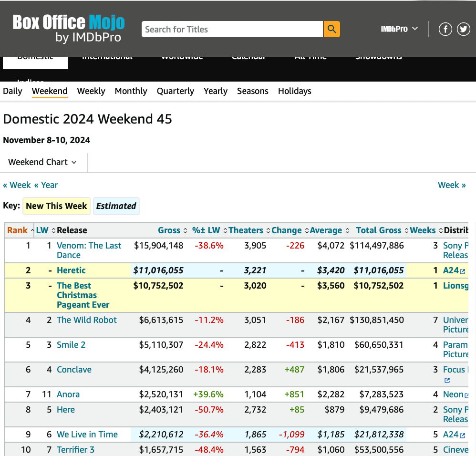476x456 pixels.
Task: Click the New This Week key label
Action: pyautogui.click(x=56, y=206)
